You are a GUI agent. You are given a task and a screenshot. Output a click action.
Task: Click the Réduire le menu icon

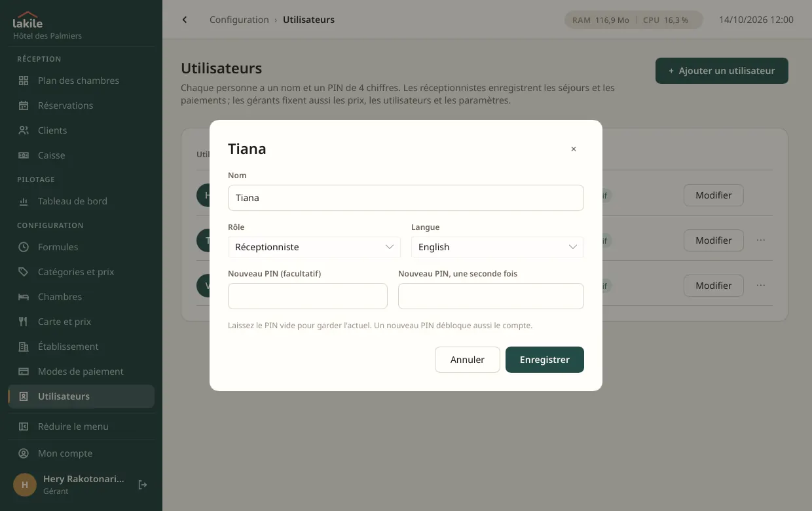click(x=24, y=426)
